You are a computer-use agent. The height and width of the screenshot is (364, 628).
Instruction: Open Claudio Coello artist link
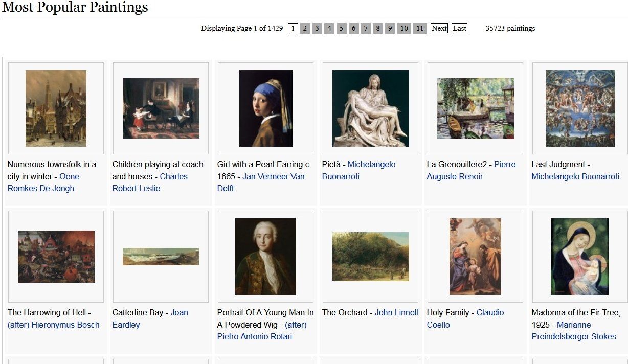pos(465,319)
